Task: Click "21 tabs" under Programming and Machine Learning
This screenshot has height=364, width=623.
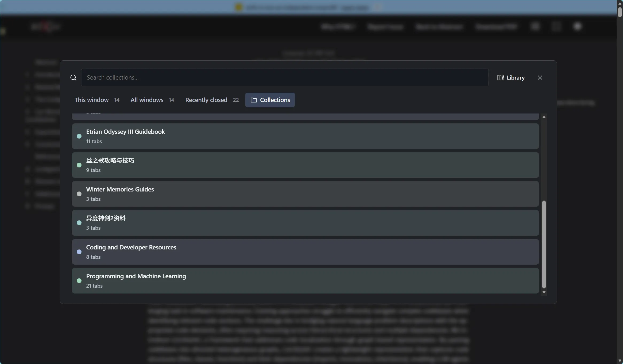Action: pos(94,286)
